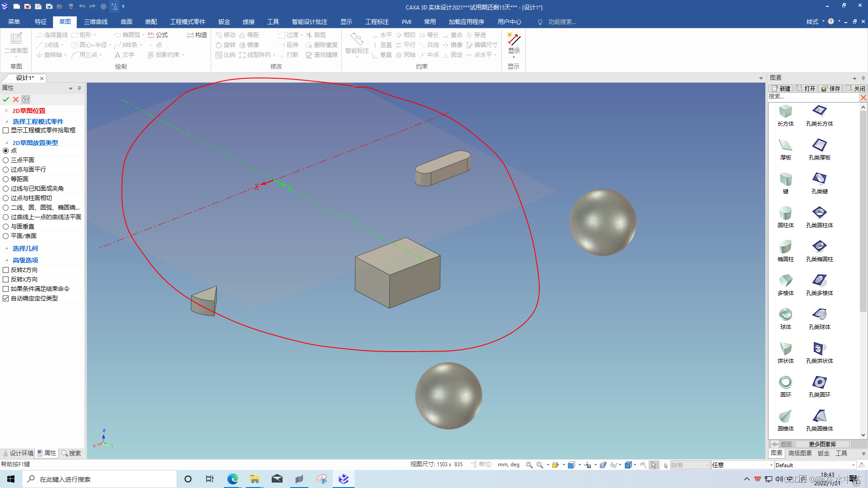Image resolution: width=868 pixels, height=488 pixels.
Task: Choose the 圆锥体 cone element icon
Action: [785, 416]
